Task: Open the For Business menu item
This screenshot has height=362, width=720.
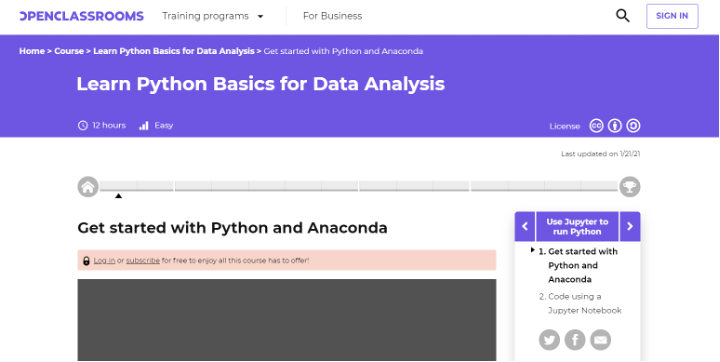Action: point(332,16)
